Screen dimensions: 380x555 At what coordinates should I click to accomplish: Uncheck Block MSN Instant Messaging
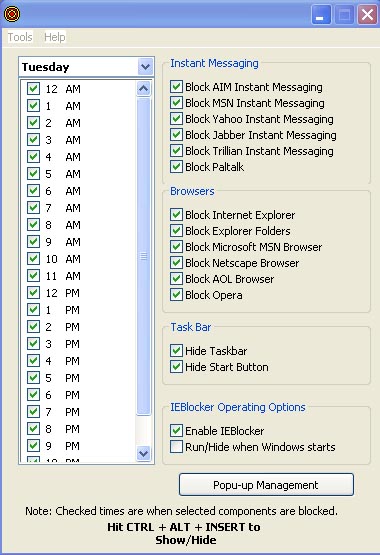pyautogui.click(x=176, y=102)
